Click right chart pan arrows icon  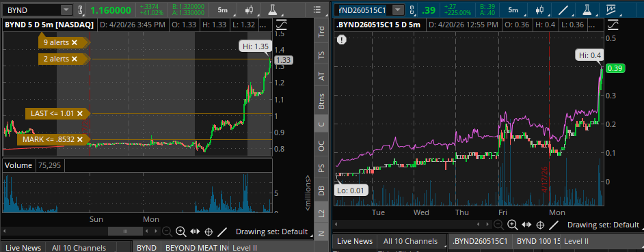pyautogui.click(x=526, y=225)
